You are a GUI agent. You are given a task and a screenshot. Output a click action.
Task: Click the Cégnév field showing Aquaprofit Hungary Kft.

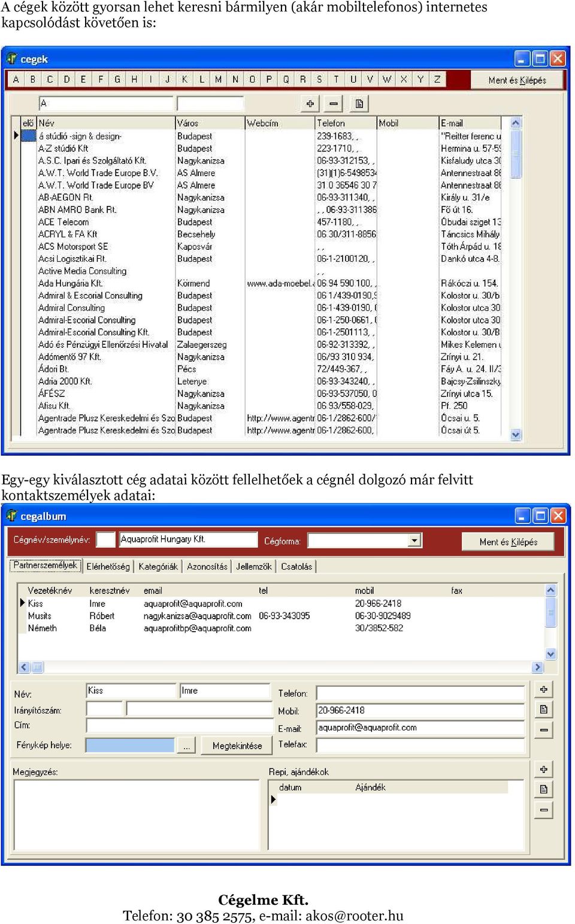188,540
